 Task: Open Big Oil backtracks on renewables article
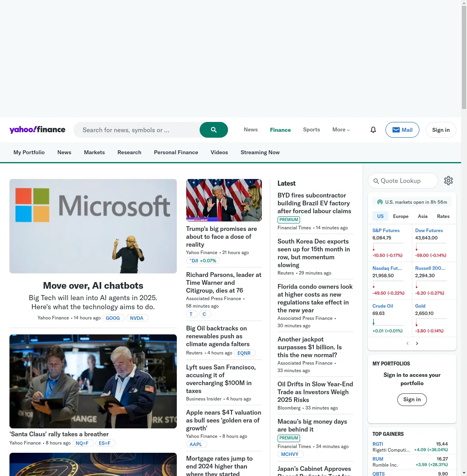[x=218, y=336]
